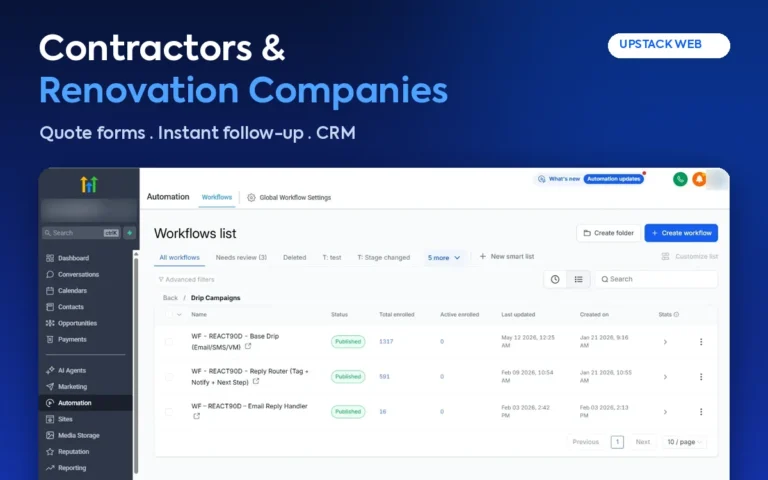Switch to the Workflows tab
Image resolution: width=768 pixels, height=480 pixels.
[216, 197]
